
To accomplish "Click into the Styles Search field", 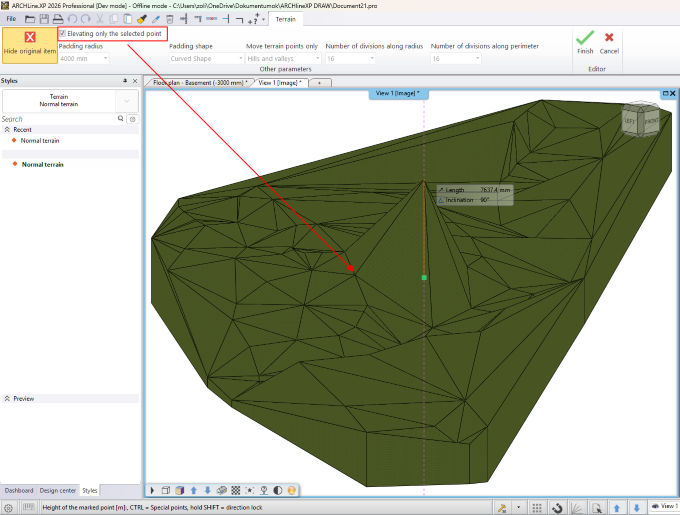I will (x=59, y=119).
